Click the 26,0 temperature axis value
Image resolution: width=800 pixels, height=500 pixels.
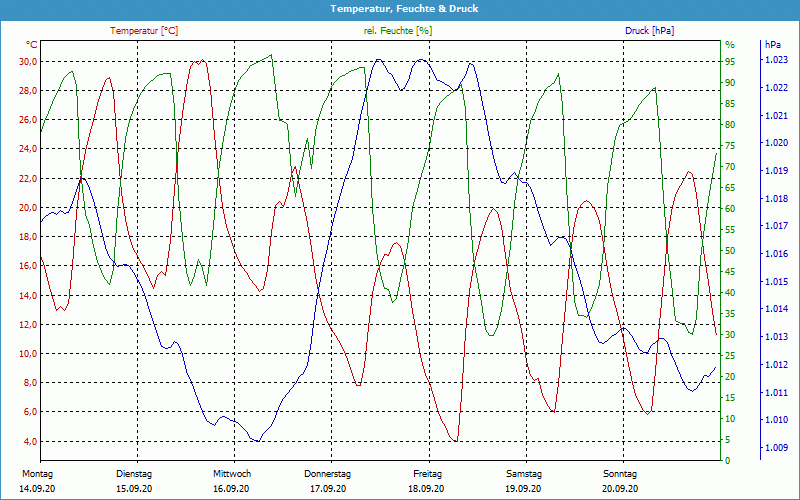[x=28, y=119]
